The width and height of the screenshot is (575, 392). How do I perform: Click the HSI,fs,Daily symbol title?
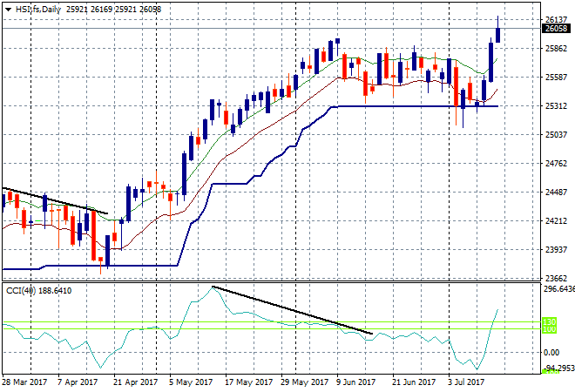click(x=38, y=8)
